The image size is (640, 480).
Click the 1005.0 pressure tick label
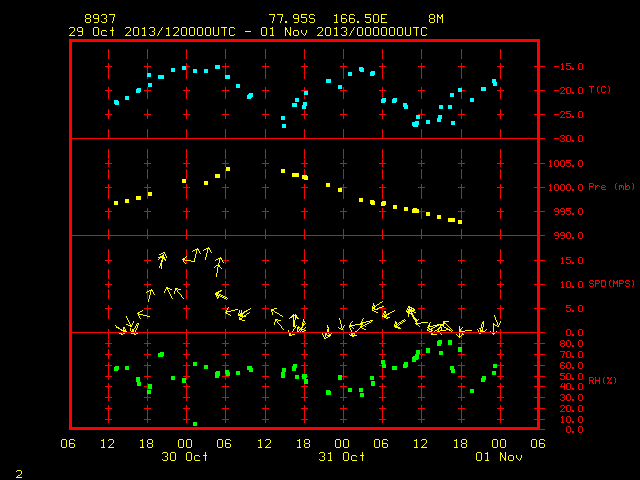click(566, 164)
